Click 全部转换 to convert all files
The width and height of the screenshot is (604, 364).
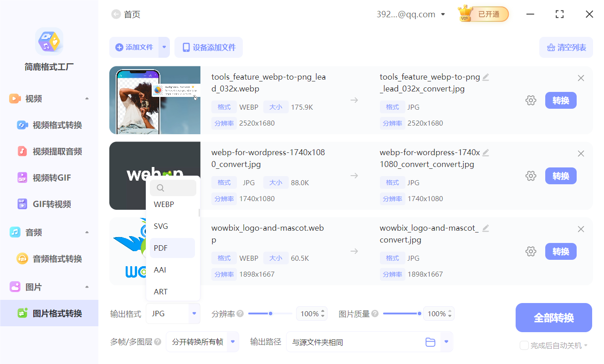tap(553, 317)
